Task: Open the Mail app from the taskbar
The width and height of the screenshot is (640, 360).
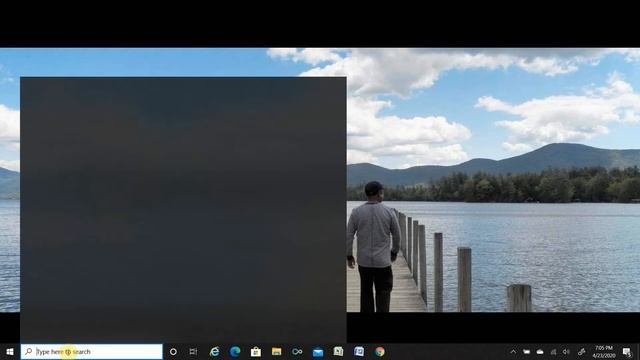Action: click(x=318, y=352)
